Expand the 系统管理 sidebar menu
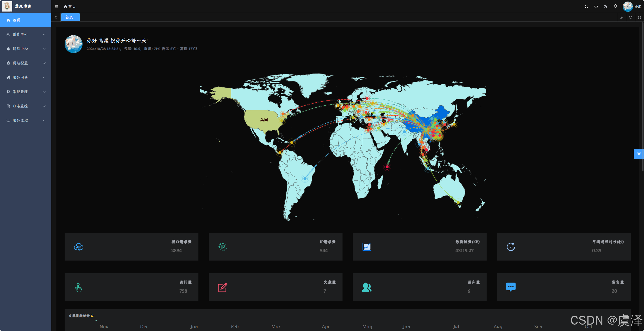Image resolution: width=644 pixels, height=331 pixels. coord(26,92)
